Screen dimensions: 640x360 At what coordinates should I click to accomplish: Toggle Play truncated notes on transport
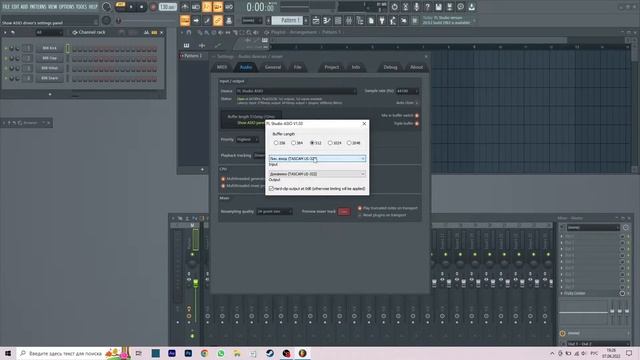pos(360,208)
